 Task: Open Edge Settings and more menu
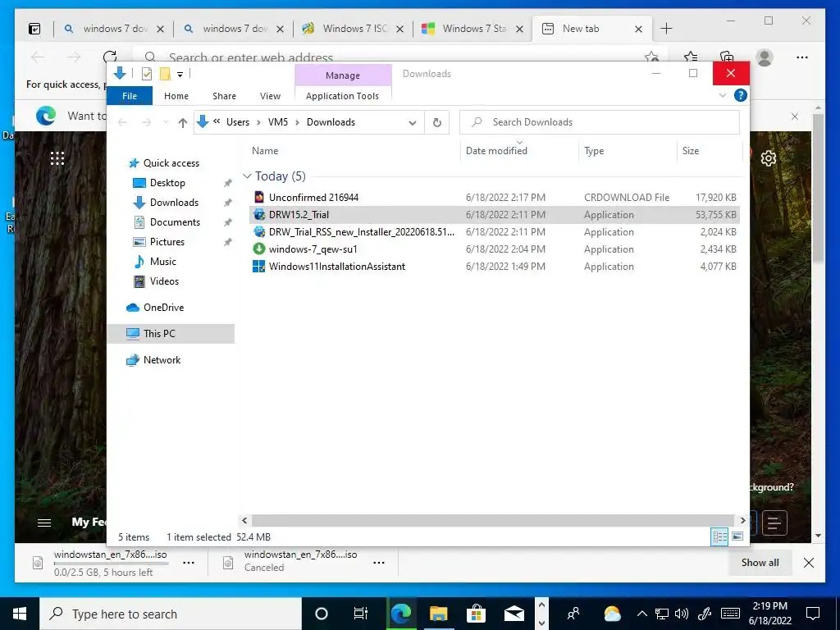(802, 57)
